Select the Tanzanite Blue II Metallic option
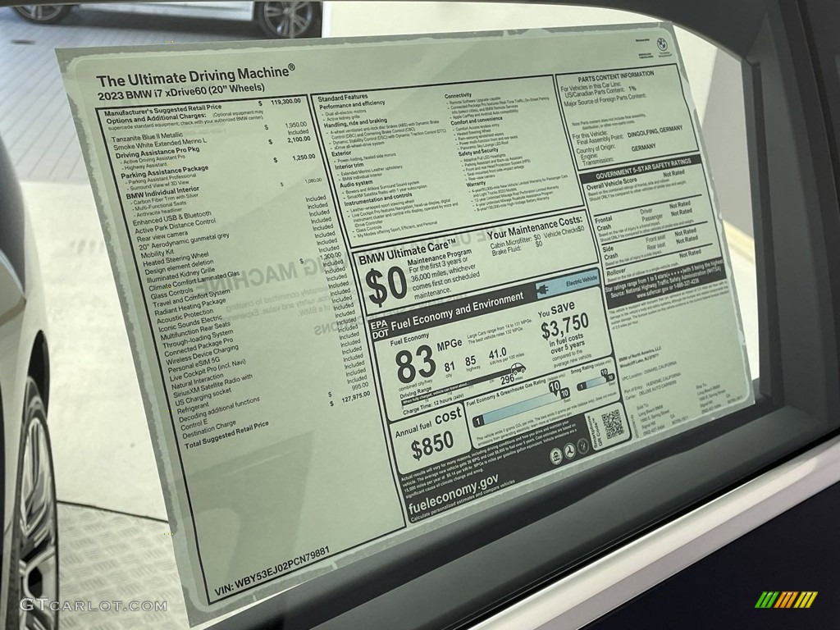840x630 pixels. point(147,137)
